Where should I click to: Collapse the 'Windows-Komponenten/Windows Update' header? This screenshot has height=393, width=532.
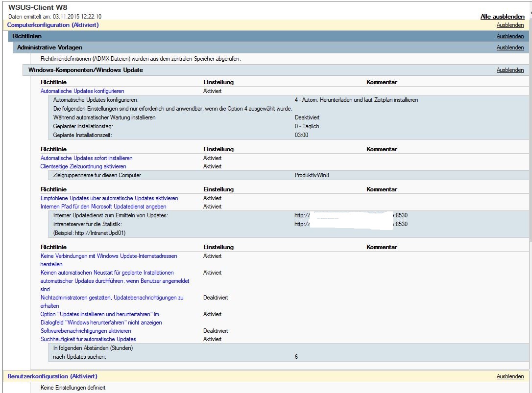point(86,70)
